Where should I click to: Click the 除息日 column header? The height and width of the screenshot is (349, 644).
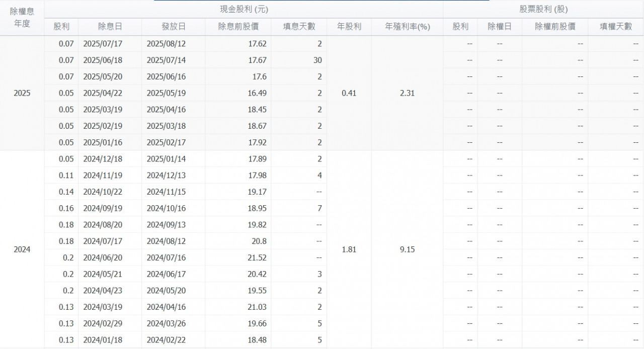pos(110,27)
